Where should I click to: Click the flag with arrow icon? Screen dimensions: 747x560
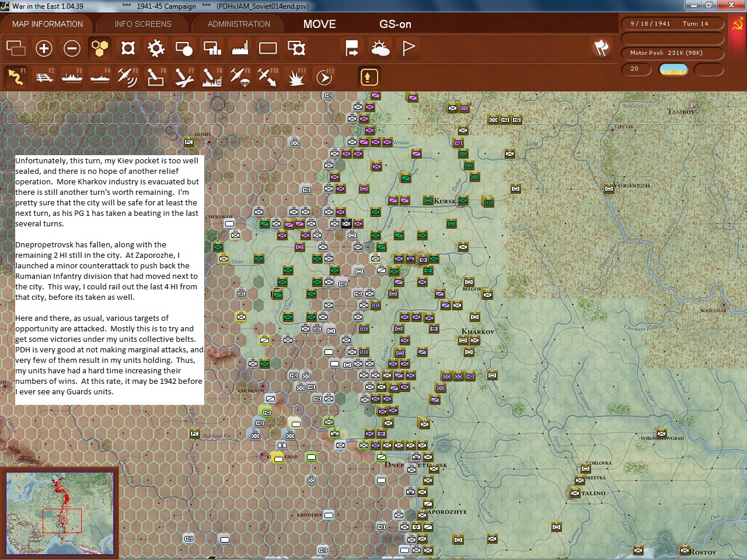tap(352, 48)
